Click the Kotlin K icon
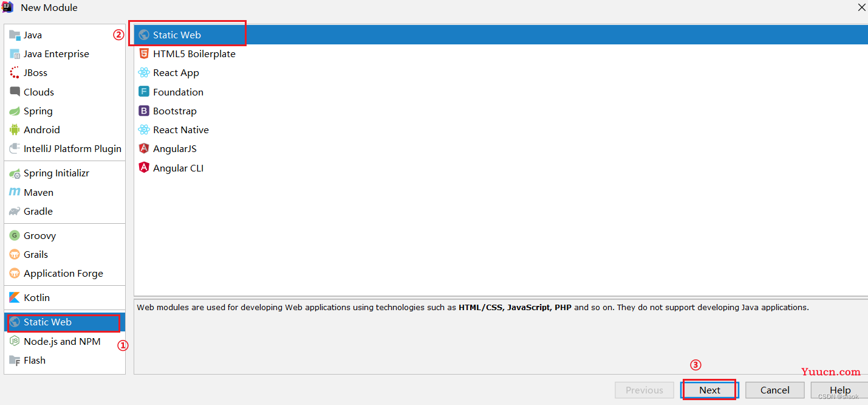This screenshot has height=405, width=868. (x=15, y=297)
